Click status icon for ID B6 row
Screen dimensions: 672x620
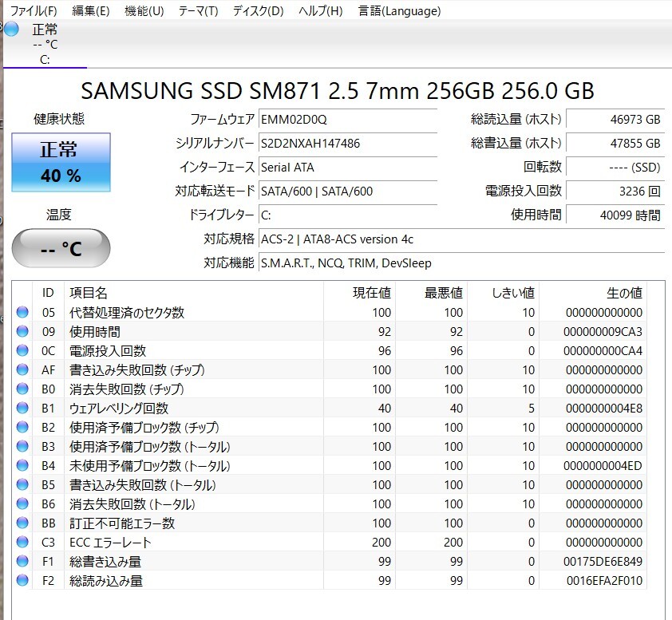click(x=22, y=504)
